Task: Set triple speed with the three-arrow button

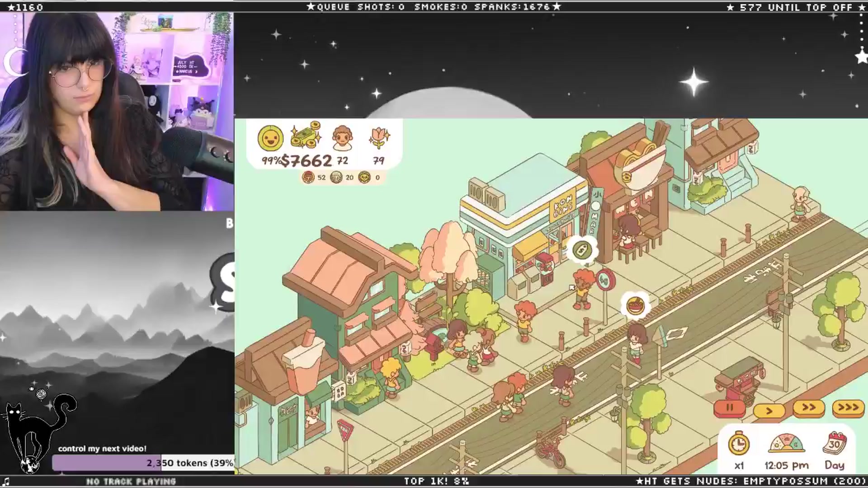Action: (848, 408)
